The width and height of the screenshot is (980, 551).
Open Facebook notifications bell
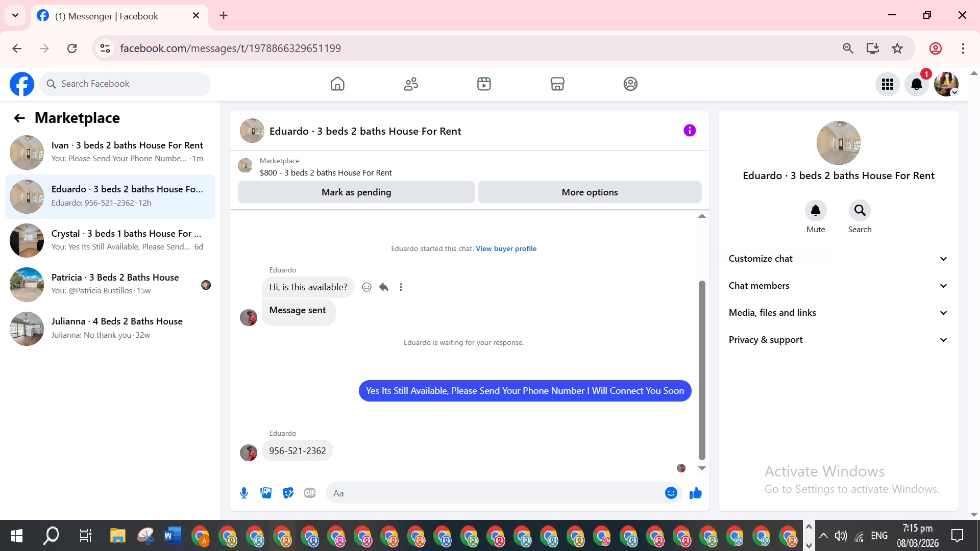(x=916, y=84)
